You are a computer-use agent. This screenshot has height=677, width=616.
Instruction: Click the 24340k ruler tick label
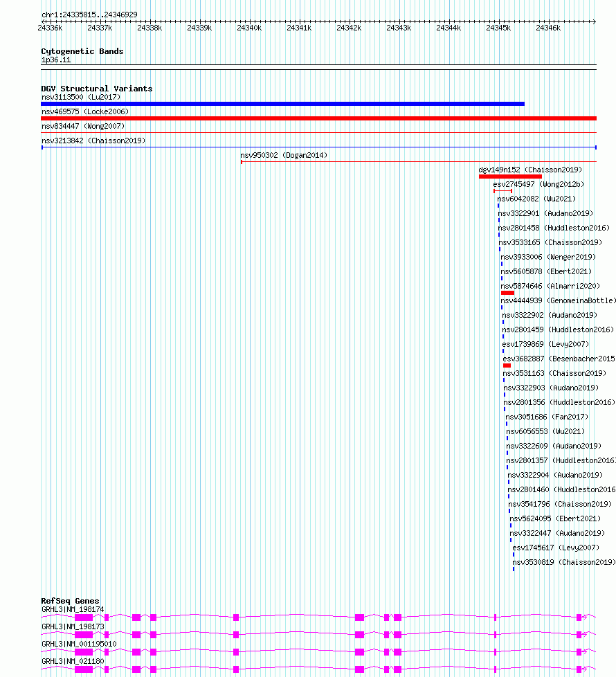[x=249, y=28]
